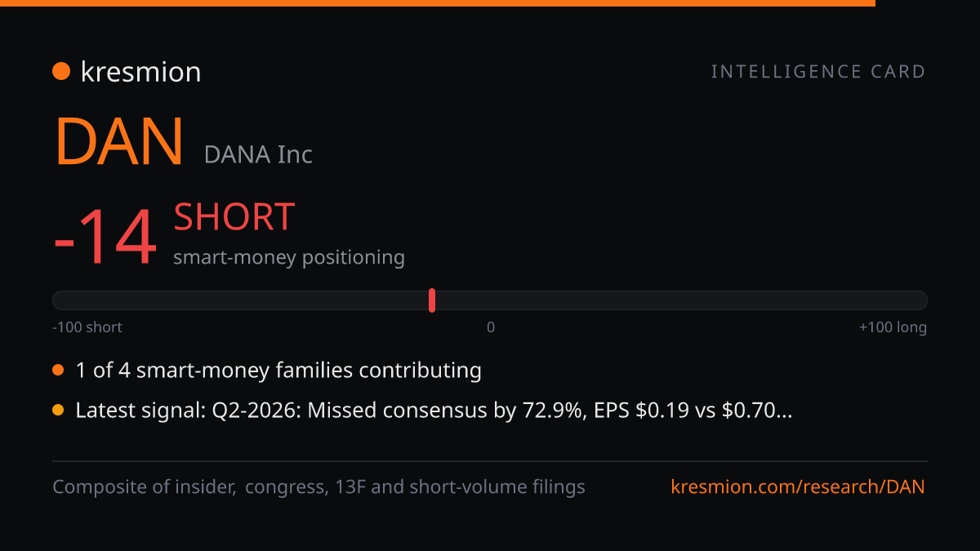The image size is (980, 551).
Task: Click the orange progress bar at top
Action: 438,3
